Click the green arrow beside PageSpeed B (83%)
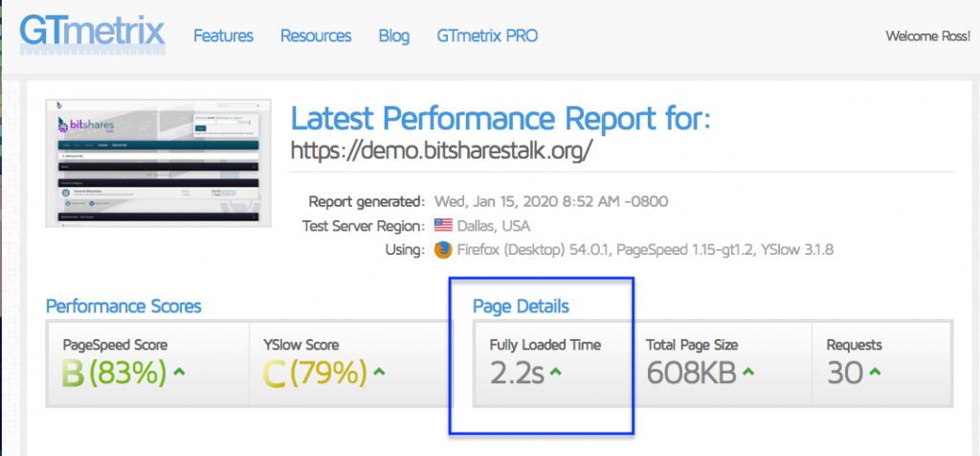The image size is (980, 456). pyautogui.click(x=179, y=373)
